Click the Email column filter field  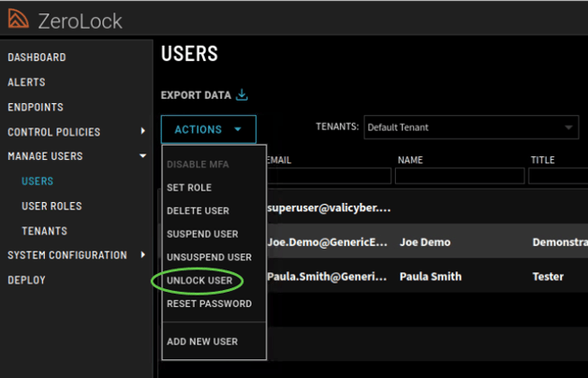(x=329, y=176)
